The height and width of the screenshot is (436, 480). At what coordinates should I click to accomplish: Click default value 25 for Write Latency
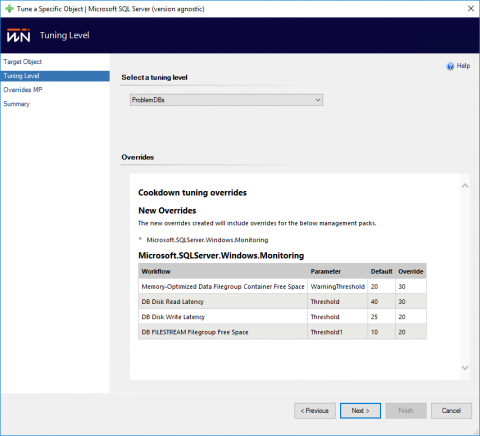[381, 317]
